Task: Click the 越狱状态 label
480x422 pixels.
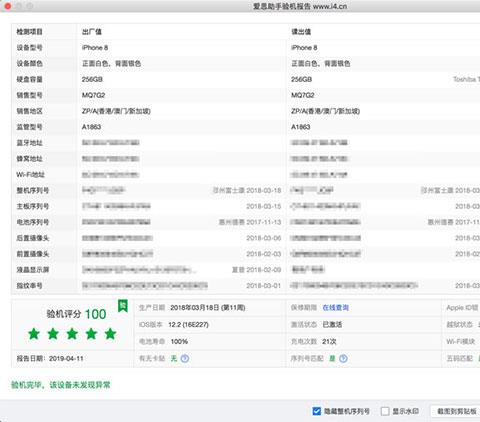Action: (x=460, y=324)
